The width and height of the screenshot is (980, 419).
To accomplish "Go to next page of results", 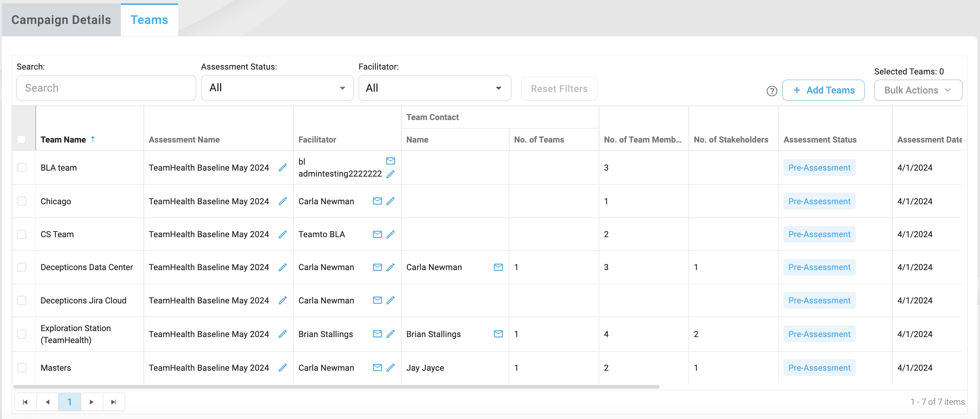I will point(91,402).
